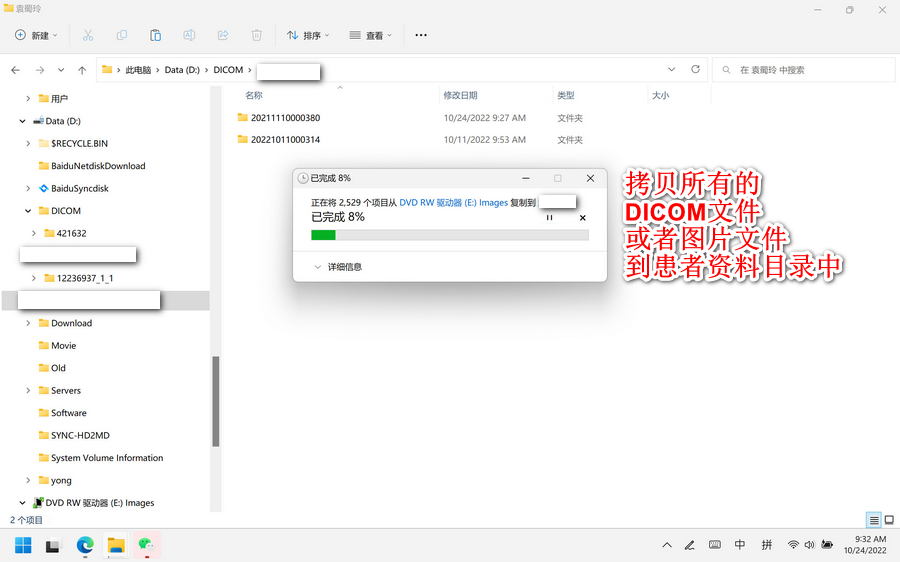
Task: Open the address bar history dropdown
Action: point(672,69)
